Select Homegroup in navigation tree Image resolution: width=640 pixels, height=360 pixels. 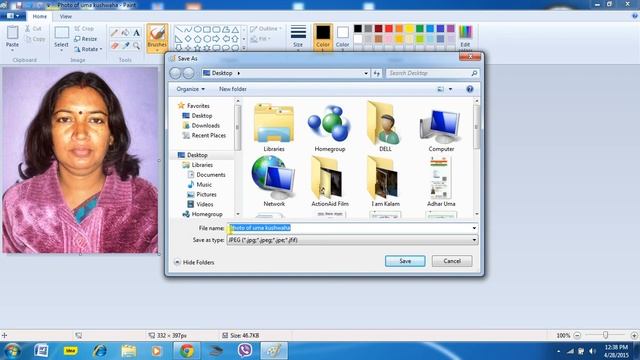pyautogui.click(x=202, y=214)
